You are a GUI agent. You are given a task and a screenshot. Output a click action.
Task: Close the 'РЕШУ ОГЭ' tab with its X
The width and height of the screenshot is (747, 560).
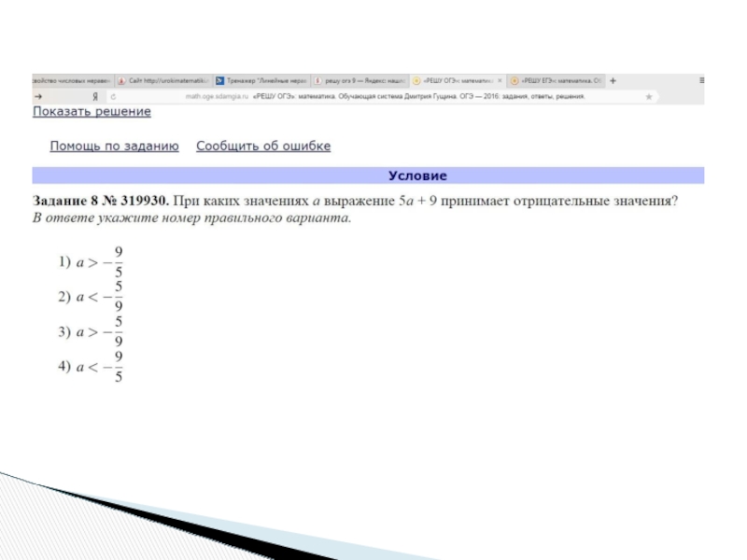(500, 81)
